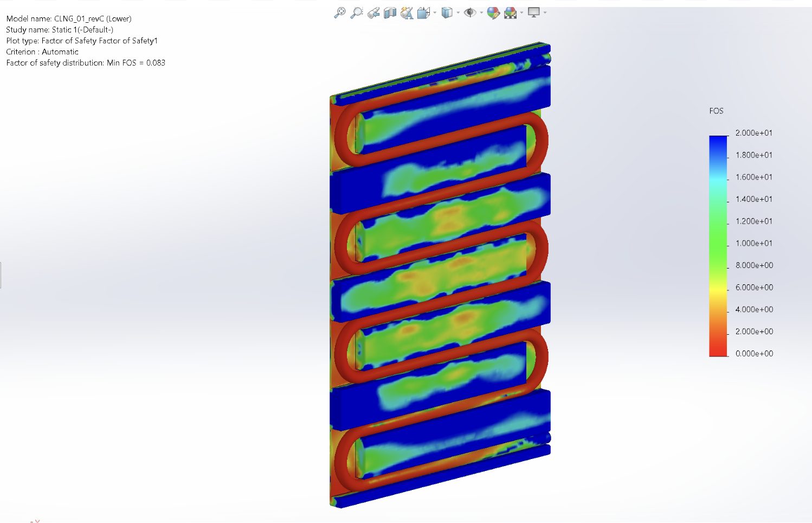Screen dimensions: 812x523
Task: Open the Edit Appearance tool
Action: point(493,12)
